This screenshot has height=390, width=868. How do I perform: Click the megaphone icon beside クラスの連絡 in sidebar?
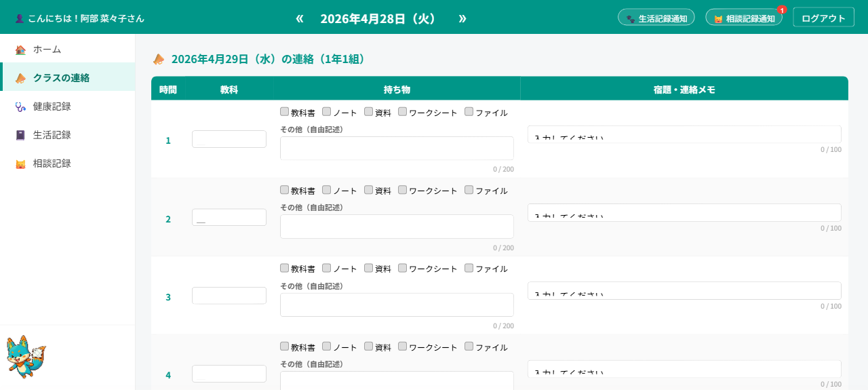click(x=20, y=78)
